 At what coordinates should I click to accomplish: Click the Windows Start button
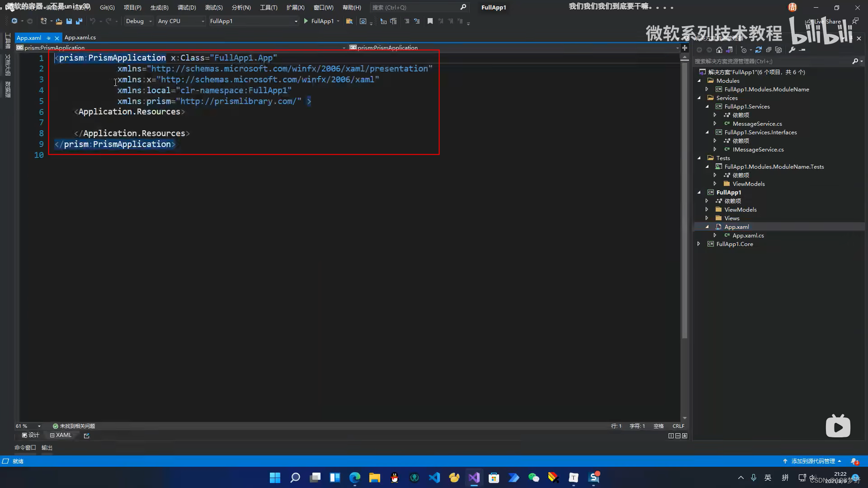click(275, 478)
